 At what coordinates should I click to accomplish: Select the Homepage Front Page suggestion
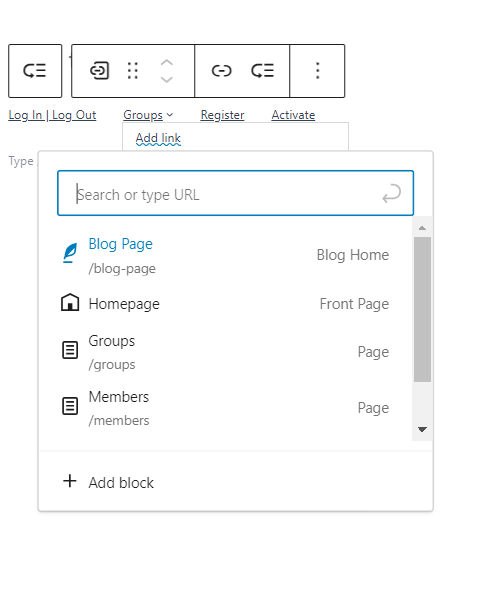tap(225, 304)
